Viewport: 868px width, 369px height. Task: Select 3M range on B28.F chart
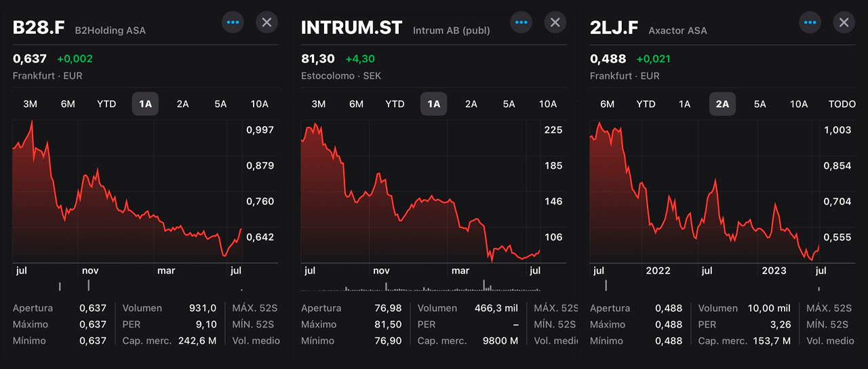[31, 104]
